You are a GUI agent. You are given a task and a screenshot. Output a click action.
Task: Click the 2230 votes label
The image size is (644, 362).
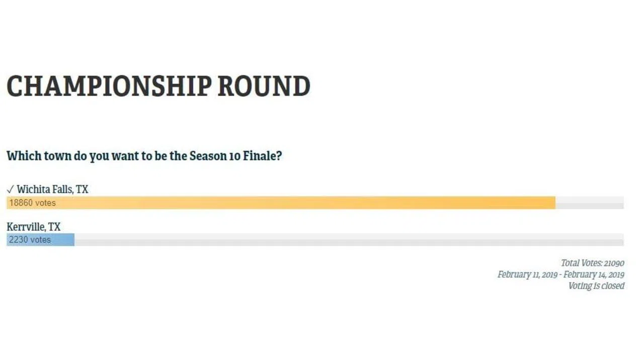30,240
